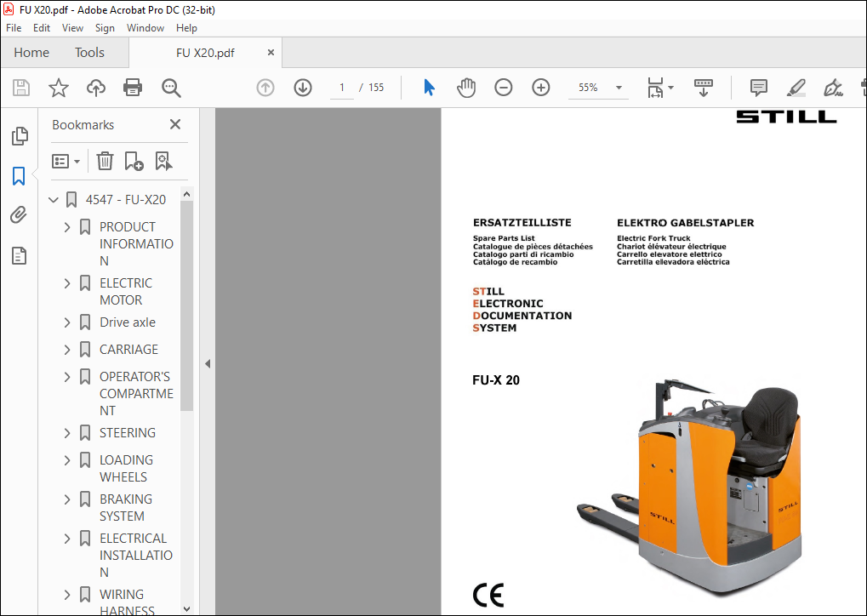This screenshot has width=867, height=616.
Task: Open the File menu
Action: [14, 27]
